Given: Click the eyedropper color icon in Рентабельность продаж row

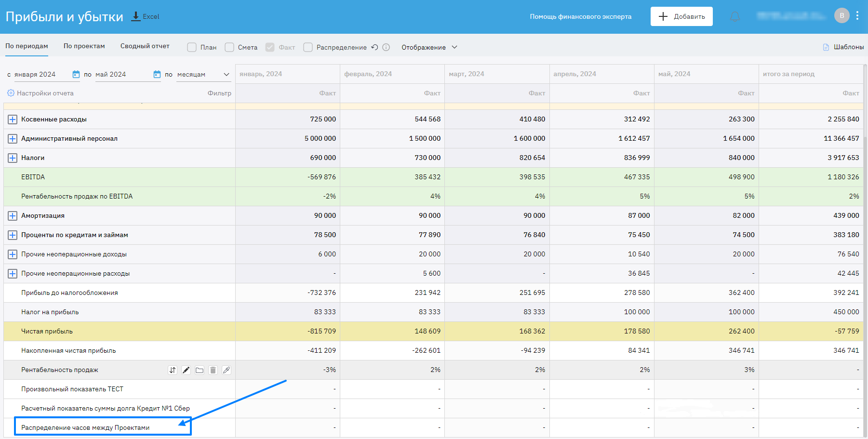Looking at the screenshot, I should pyautogui.click(x=227, y=370).
